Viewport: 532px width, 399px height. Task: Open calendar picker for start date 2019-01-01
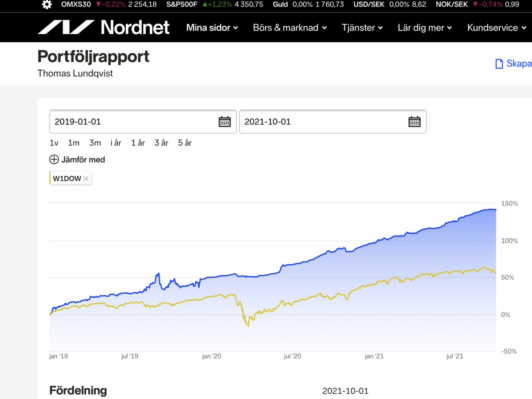225,122
